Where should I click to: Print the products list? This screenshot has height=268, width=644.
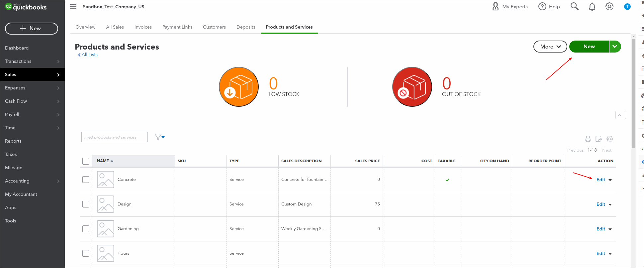click(588, 139)
